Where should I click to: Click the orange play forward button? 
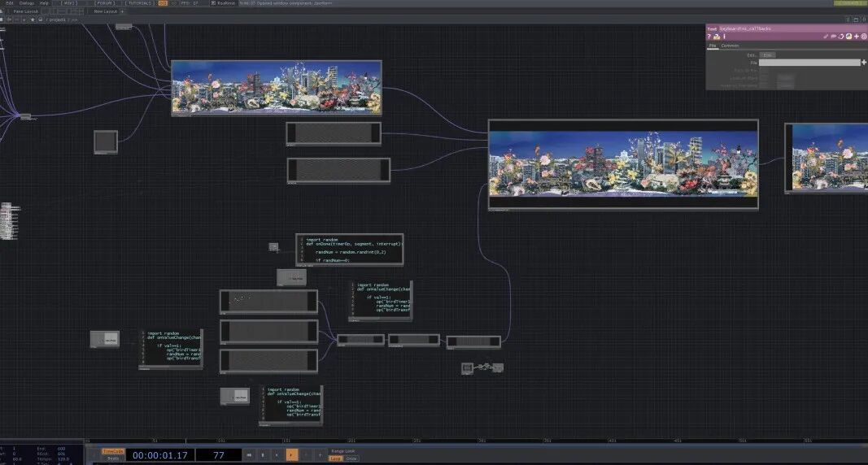pos(291,454)
